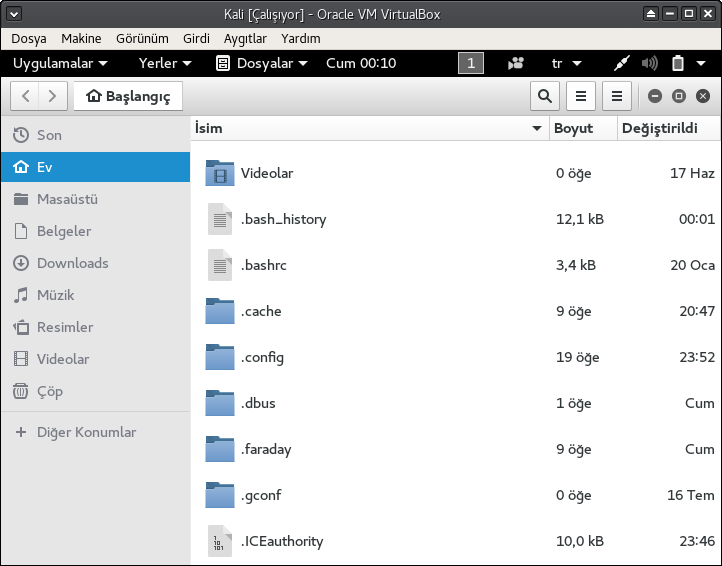Click the camera recorder icon in top panel
This screenshot has width=722, height=566.
pyautogui.click(x=515, y=63)
